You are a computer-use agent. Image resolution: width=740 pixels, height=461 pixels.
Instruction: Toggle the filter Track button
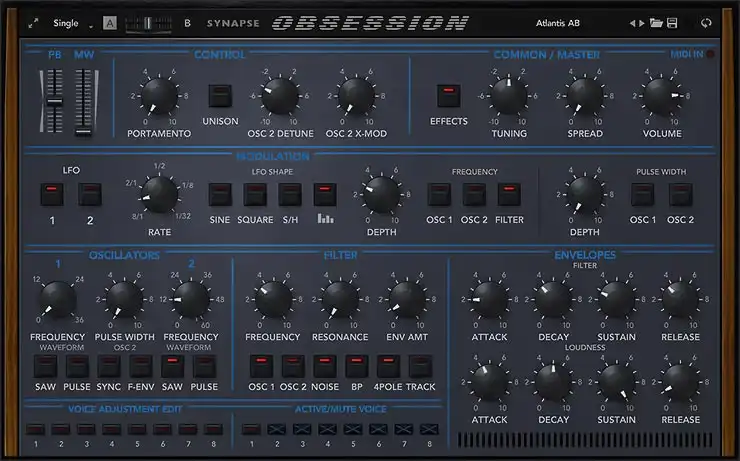click(420, 366)
